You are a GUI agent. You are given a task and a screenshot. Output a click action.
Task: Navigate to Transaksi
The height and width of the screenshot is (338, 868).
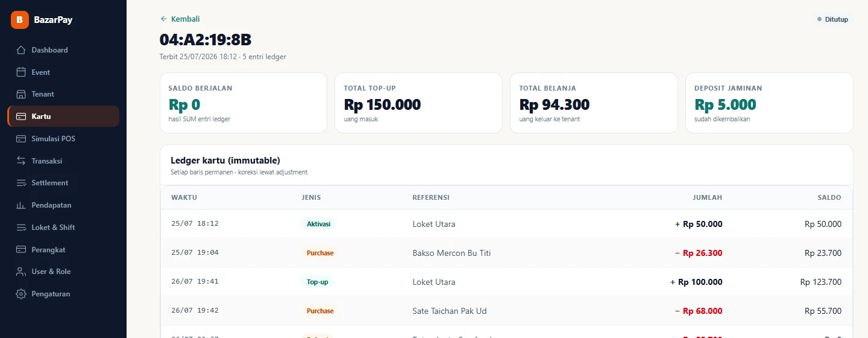tap(63, 161)
